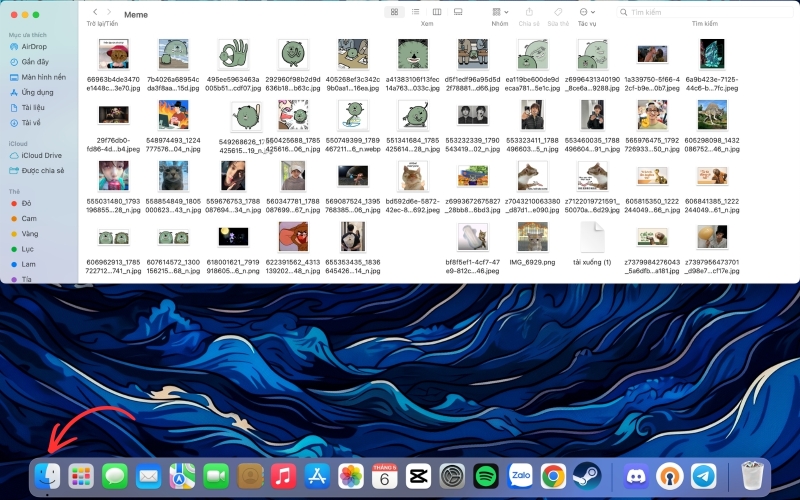Open Finder from the Dock
The image size is (800, 500).
tap(47, 477)
